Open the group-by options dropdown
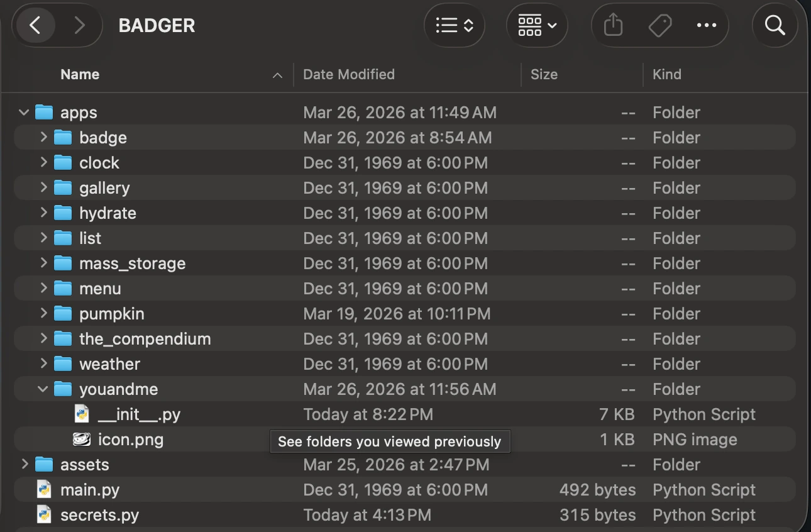Viewport: 811px width, 532px height. 537,25
